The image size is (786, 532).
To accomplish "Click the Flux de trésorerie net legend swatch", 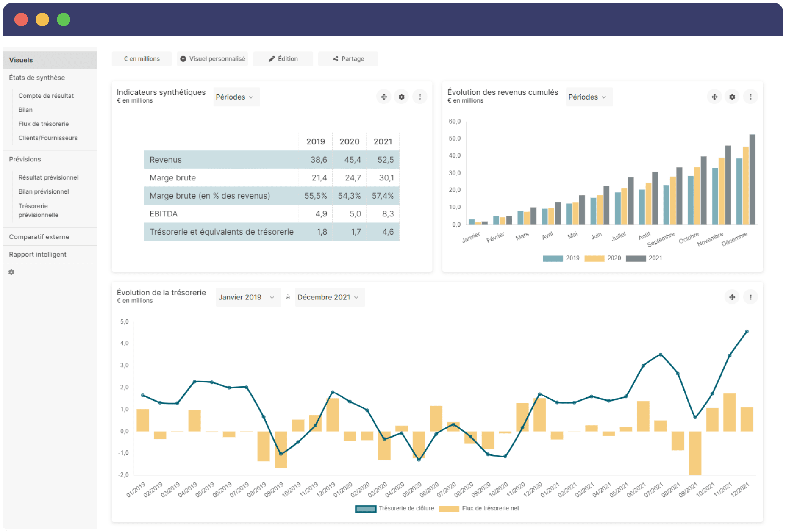I will coord(449,509).
